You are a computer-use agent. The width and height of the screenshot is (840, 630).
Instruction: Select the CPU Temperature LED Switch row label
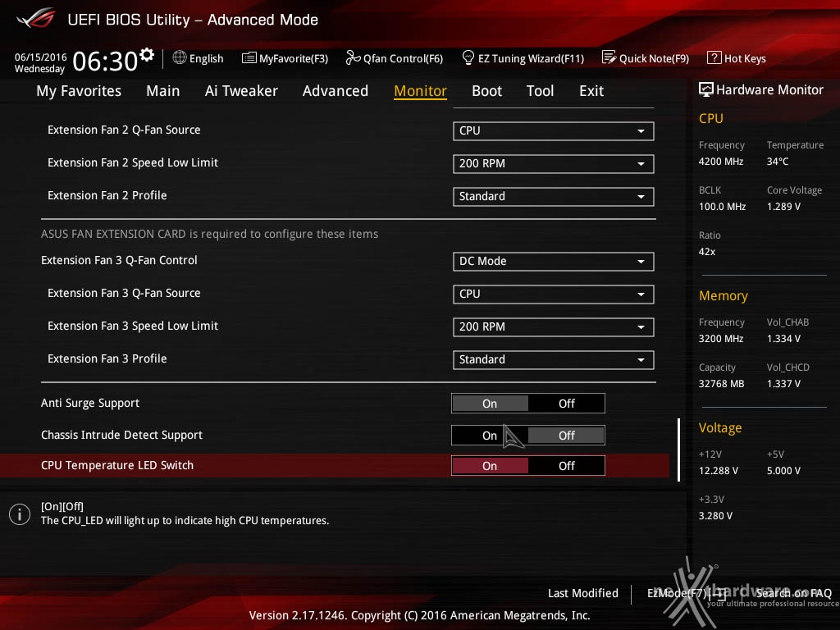[x=117, y=465]
